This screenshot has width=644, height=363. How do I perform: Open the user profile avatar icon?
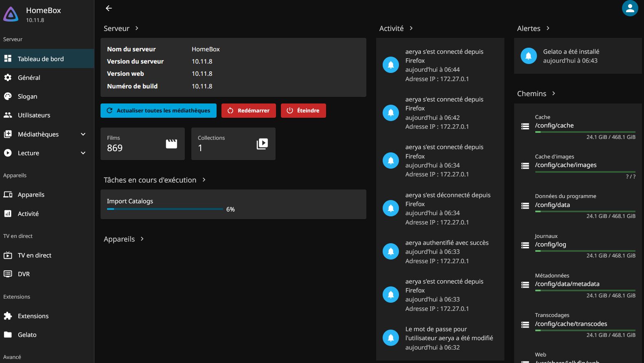pyautogui.click(x=630, y=8)
